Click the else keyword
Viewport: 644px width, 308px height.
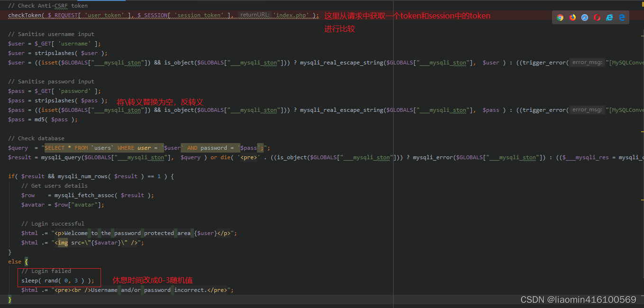click(15, 262)
